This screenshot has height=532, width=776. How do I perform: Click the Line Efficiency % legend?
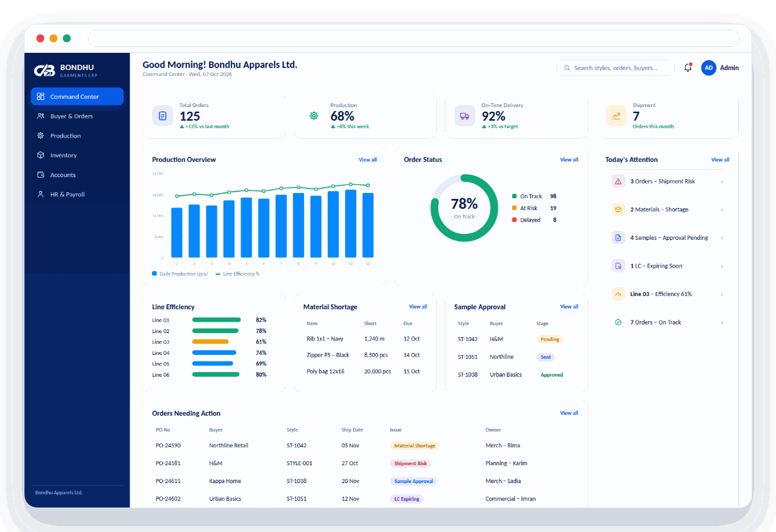pyautogui.click(x=237, y=274)
